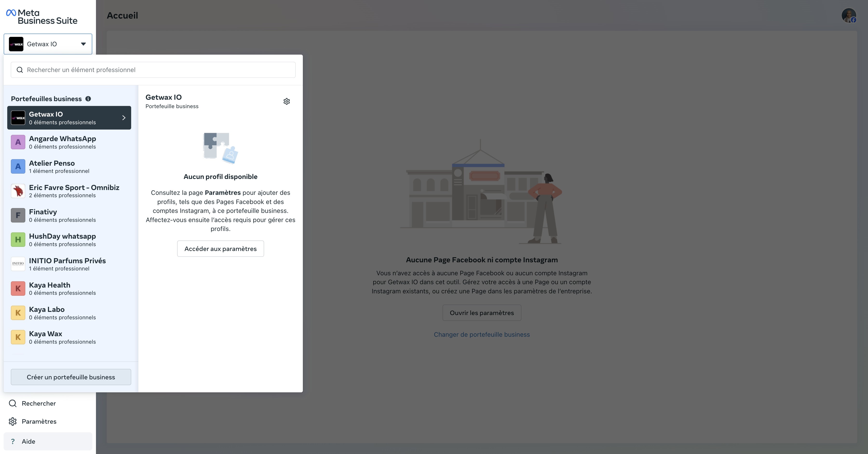The width and height of the screenshot is (868, 454).
Task: Click the Accueil page heading
Action: tap(122, 15)
